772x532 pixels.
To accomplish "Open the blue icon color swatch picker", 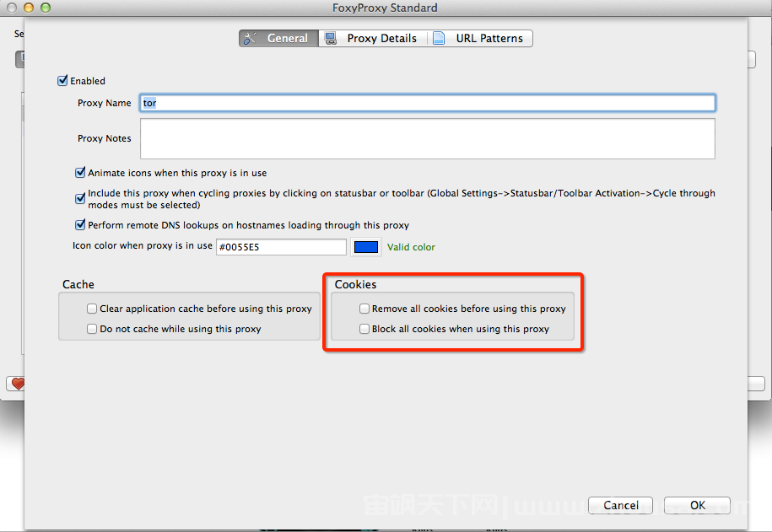I will tap(366, 247).
